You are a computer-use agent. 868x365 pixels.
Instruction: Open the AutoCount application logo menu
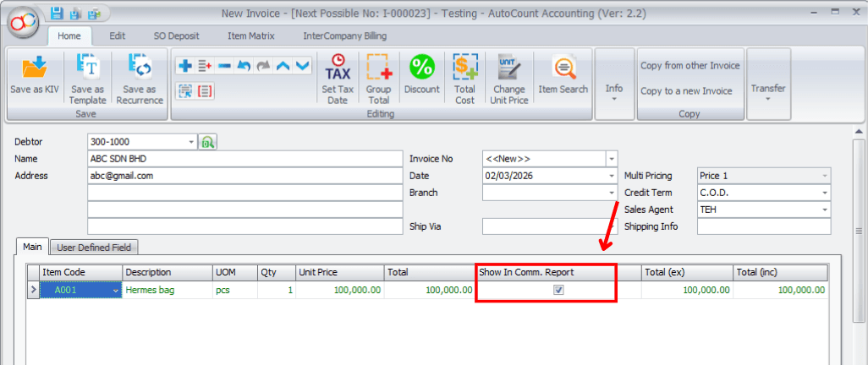click(22, 22)
